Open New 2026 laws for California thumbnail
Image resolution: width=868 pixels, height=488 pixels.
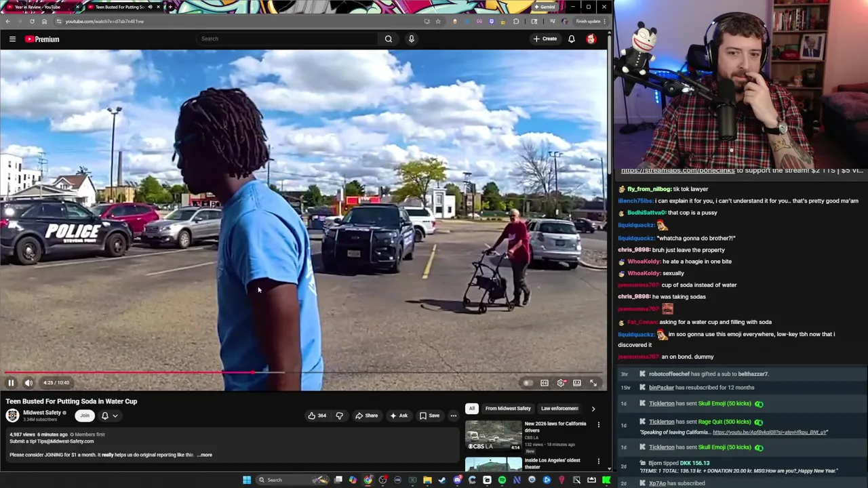click(493, 436)
